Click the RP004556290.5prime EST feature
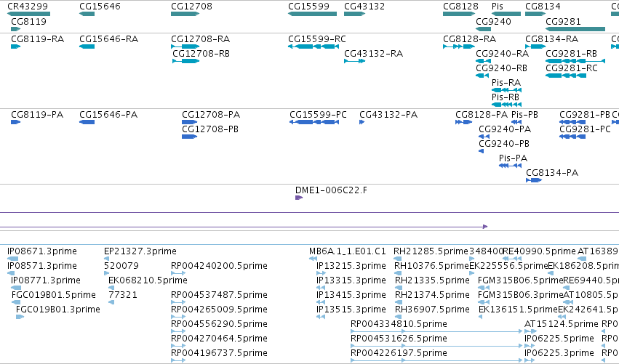The height and width of the screenshot is (364, 619). tap(178, 332)
